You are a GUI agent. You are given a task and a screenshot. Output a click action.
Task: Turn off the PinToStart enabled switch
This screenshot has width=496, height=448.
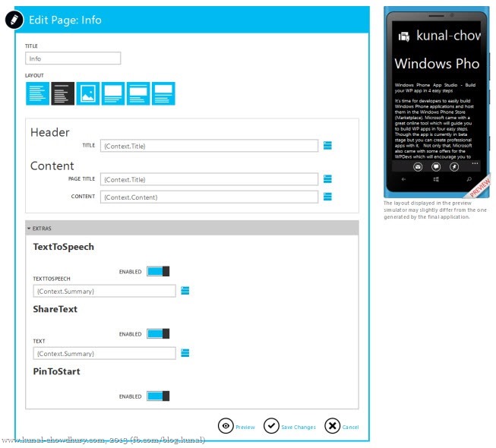click(158, 396)
